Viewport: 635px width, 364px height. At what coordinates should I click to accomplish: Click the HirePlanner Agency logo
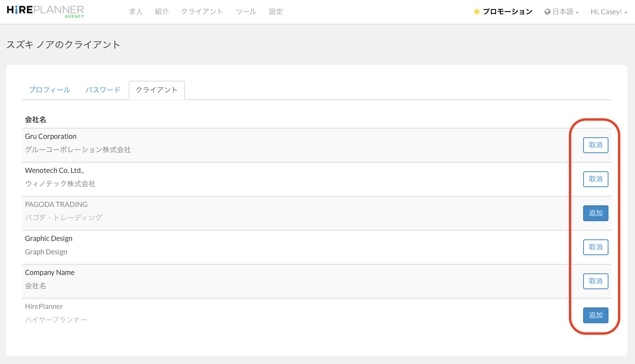point(45,11)
